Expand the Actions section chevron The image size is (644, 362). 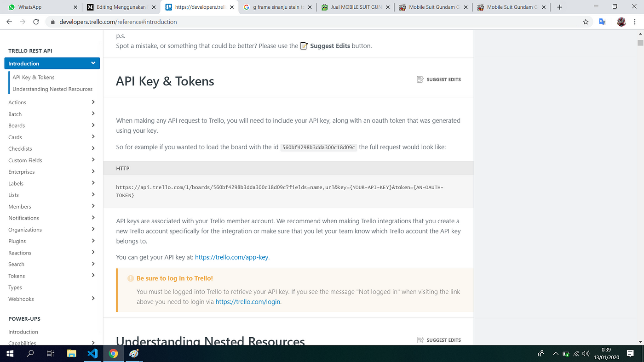tap(93, 102)
